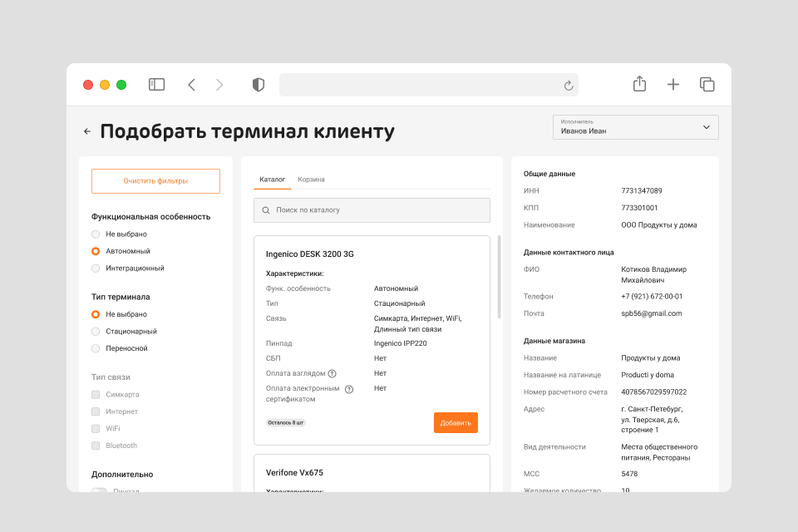Image resolution: width=798 pixels, height=532 pixels.
Task: Maximize window with green button
Action: pyautogui.click(x=121, y=85)
